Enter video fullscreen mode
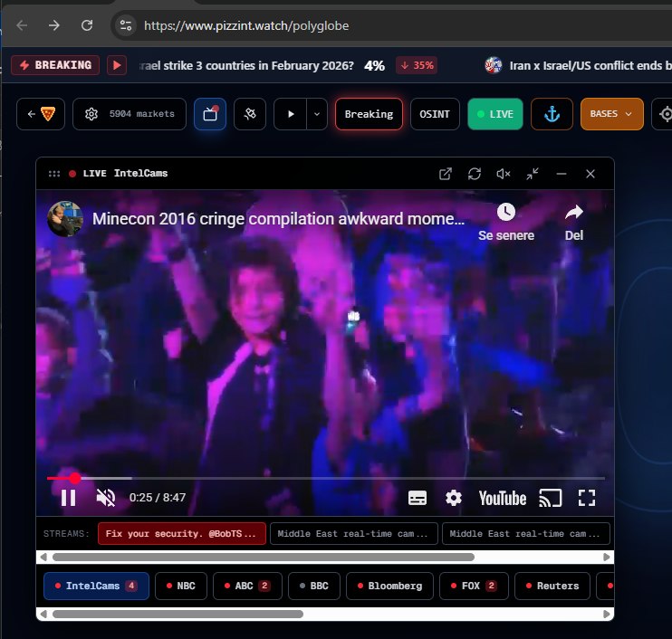 (587, 498)
